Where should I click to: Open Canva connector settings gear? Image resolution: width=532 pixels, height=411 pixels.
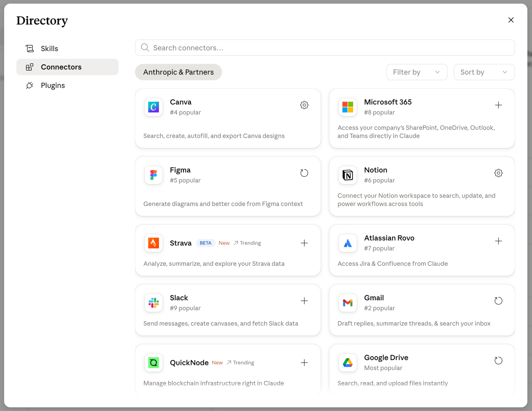[304, 105]
